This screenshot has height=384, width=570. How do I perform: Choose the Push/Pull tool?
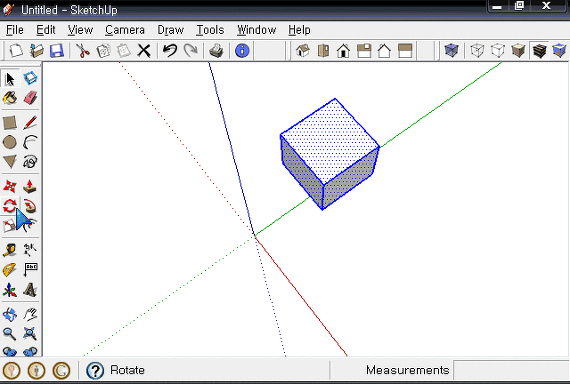click(x=31, y=186)
